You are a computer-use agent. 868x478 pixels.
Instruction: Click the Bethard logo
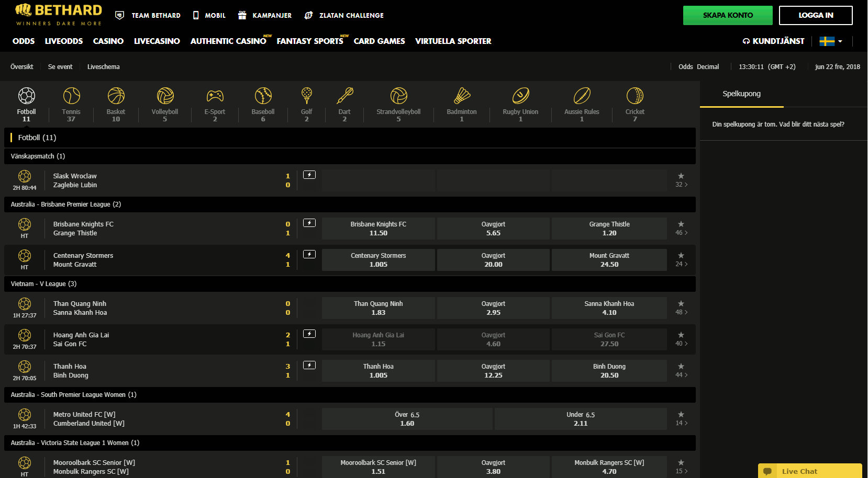click(x=59, y=15)
